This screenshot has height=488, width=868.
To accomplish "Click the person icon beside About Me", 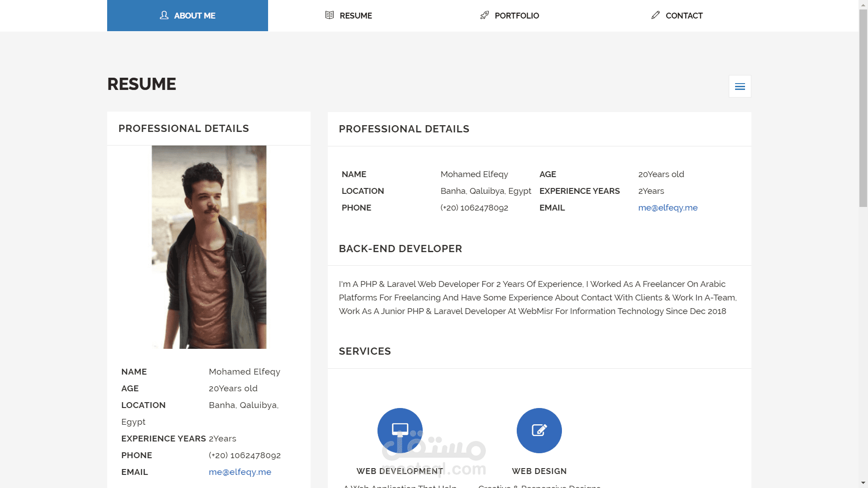I will click(x=164, y=15).
